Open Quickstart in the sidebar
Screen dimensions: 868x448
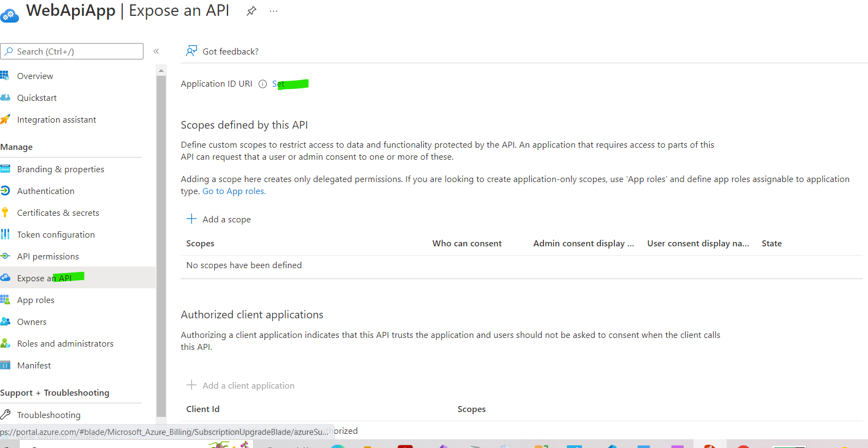(37, 98)
